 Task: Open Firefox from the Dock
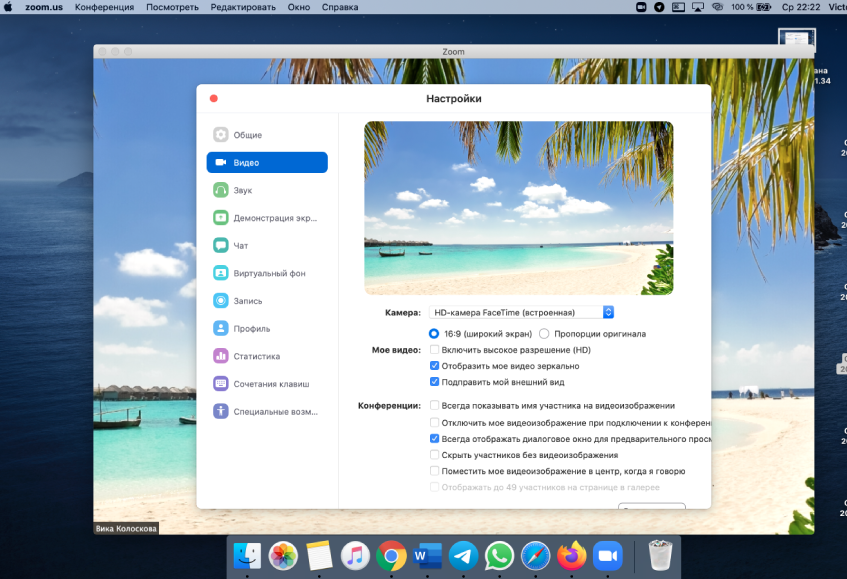click(572, 555)
